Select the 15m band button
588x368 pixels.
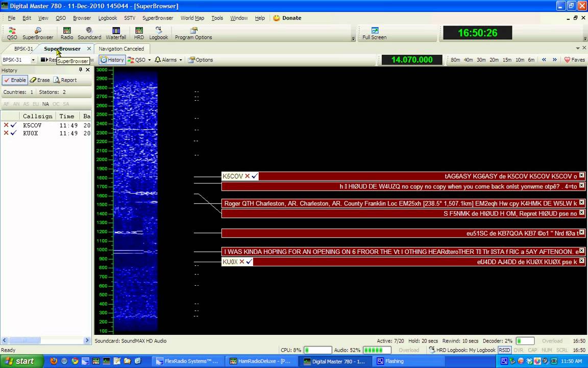(507, 60)
